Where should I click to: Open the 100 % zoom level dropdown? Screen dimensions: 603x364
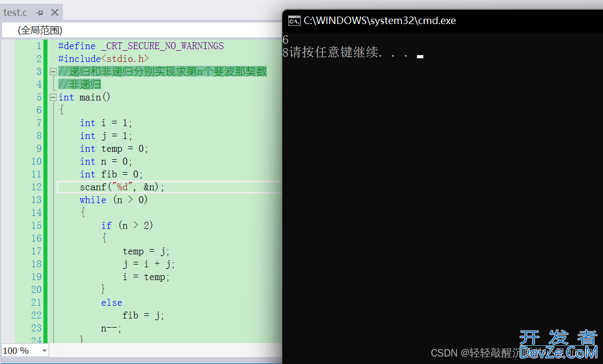point(44,351)
